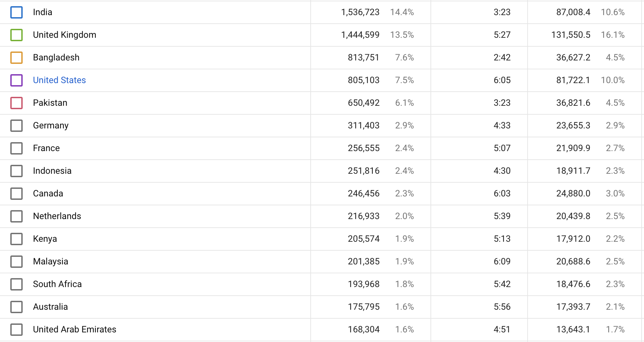Enable the Malaysia row checkbox
644x342 pixels.
tap(16, 262)
